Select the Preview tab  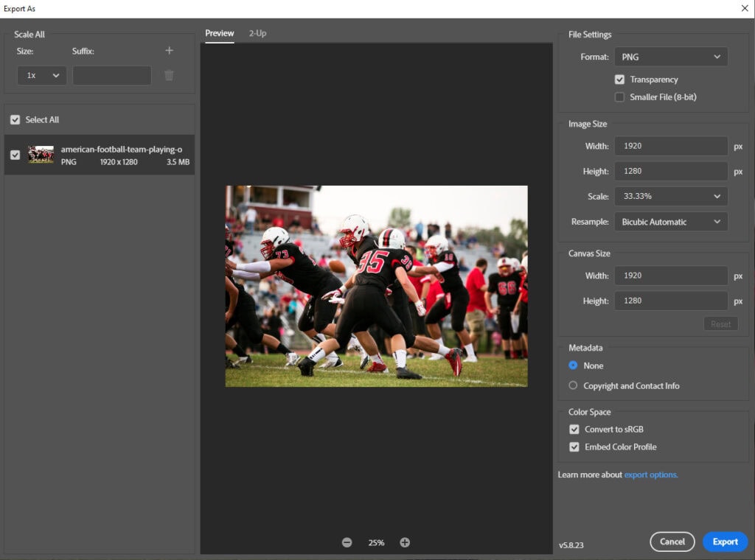[x=219, y=33]
